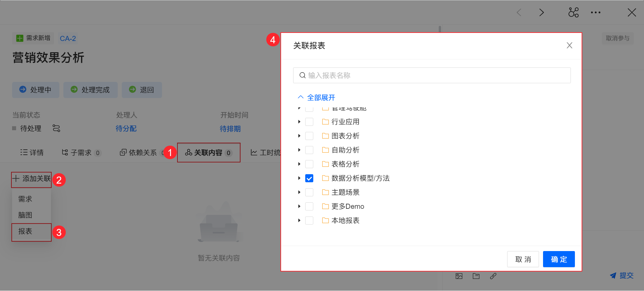Viewport: 644px width, 291px height.
Task: Open the relation graph icon in header
Action: pos(574,13)
